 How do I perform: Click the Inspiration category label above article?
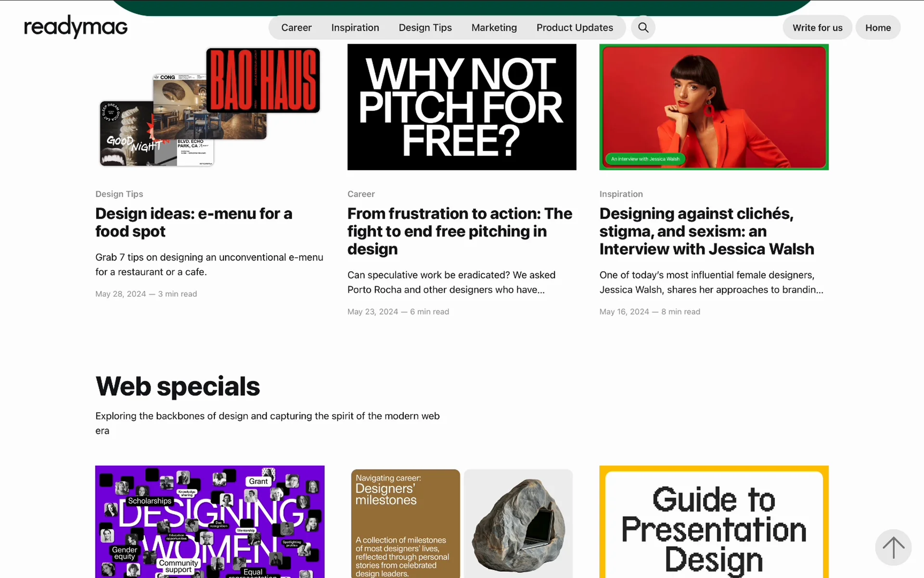click(x=621, y=194)
